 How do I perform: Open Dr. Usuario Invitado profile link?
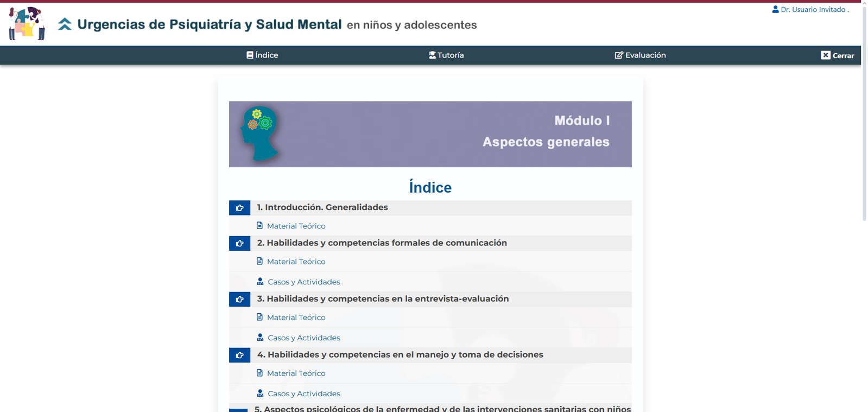[810, 9]
